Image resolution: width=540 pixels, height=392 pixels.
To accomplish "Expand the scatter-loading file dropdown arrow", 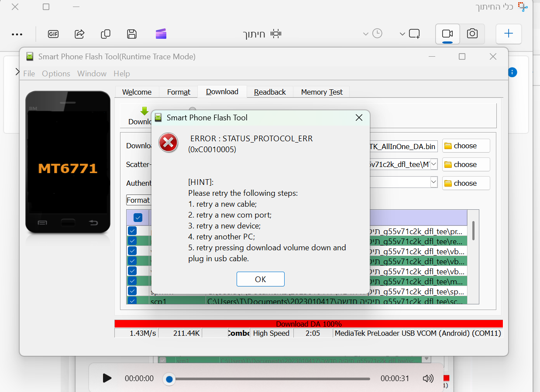I will pyautogui.click(x=433, y=164).
